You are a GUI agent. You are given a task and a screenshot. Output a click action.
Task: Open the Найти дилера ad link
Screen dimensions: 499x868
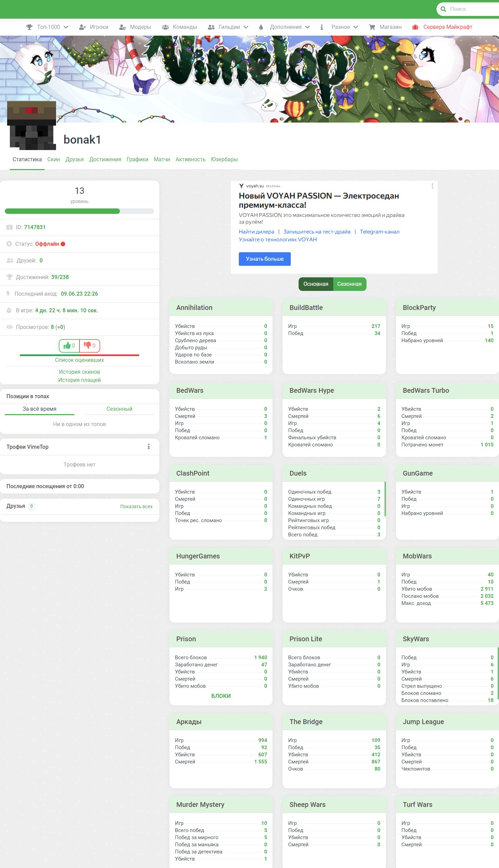(256, 232)
